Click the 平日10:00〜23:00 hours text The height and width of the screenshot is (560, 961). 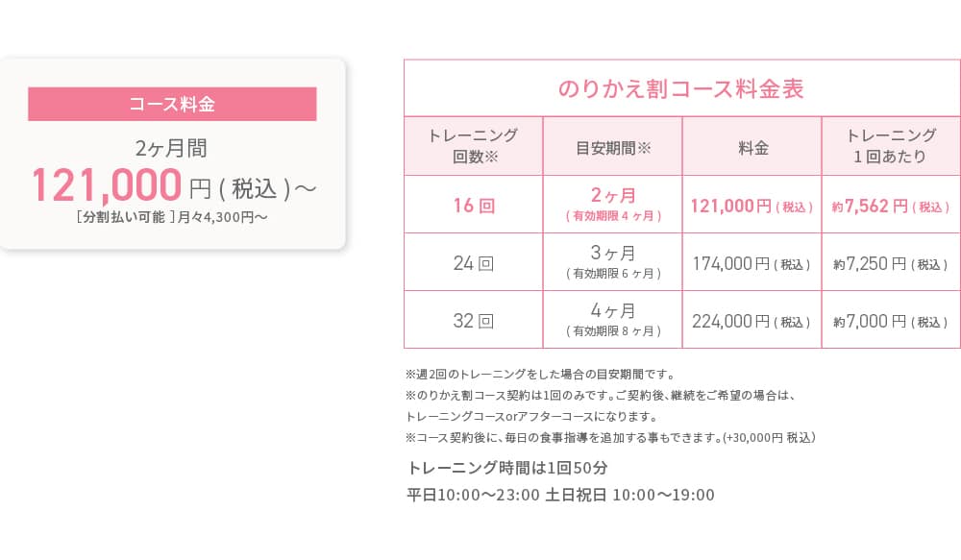[x=473, y=495]
